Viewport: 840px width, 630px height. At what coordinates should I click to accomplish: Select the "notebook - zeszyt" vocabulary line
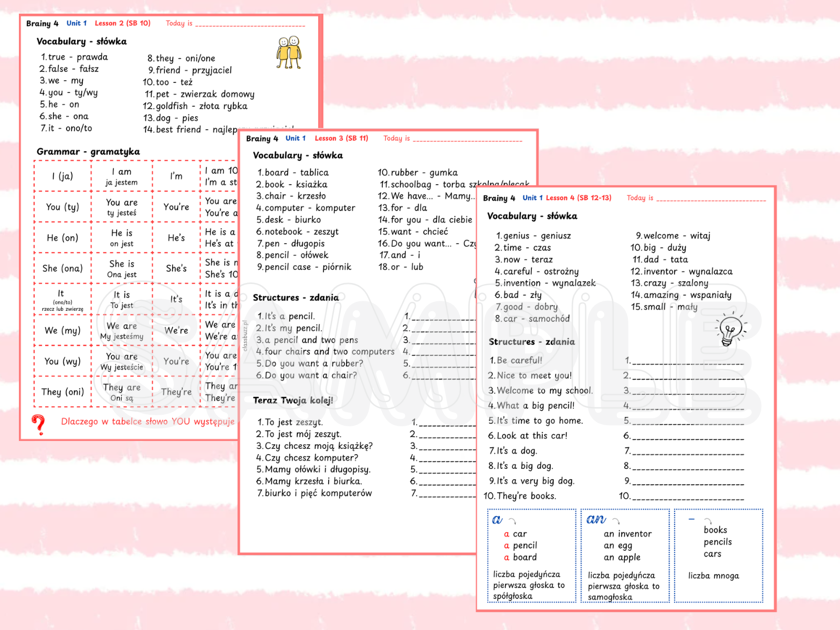point(297,232)
